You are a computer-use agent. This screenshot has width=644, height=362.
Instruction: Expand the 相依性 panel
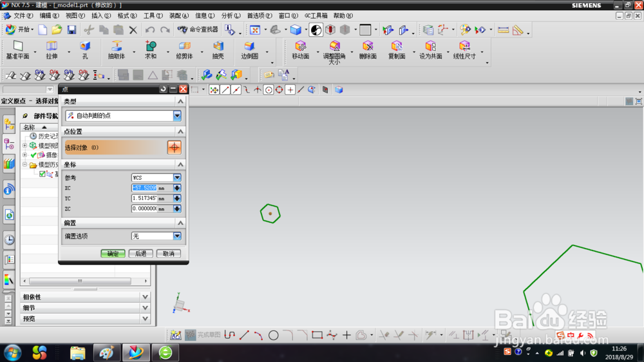(145, 297)
